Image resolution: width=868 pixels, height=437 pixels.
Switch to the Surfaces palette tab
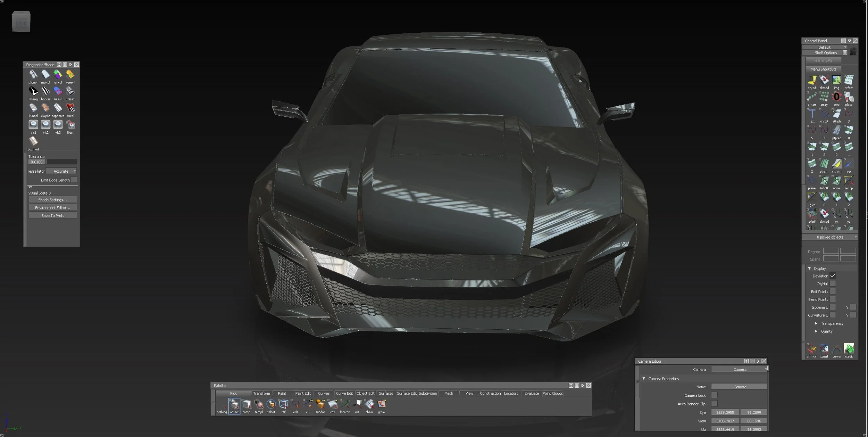pos(386,394)
